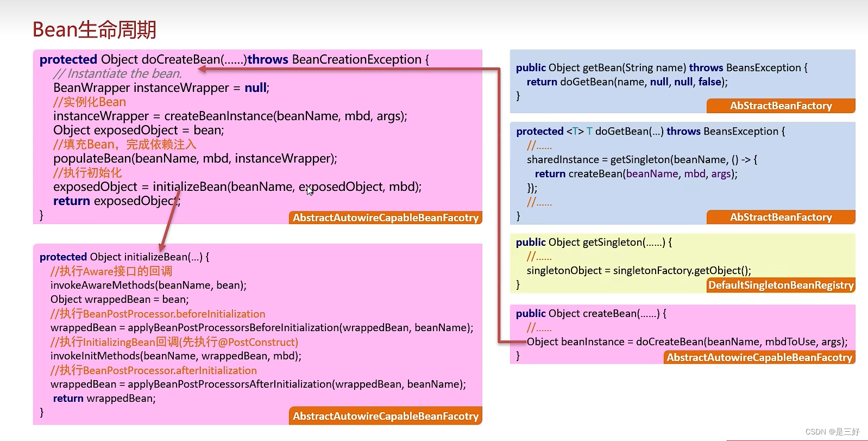Image resolution: width=868 pixels, height=441 pixels.
Task: Click the "//执行BeanPostProcessor.afterInitialization" comment
Action: click(154, 370)
